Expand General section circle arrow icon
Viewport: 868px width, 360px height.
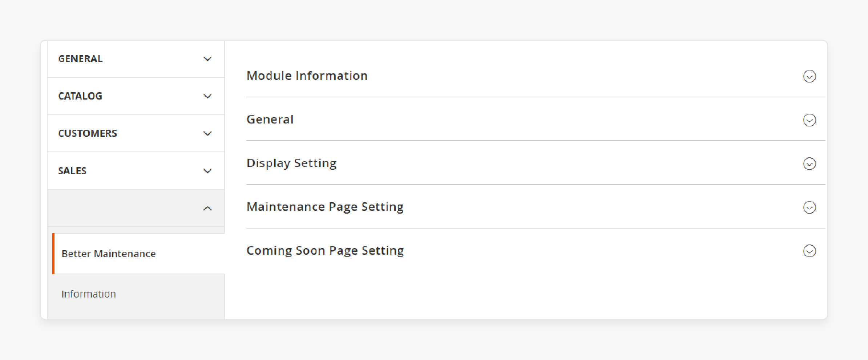click(809, 120)
